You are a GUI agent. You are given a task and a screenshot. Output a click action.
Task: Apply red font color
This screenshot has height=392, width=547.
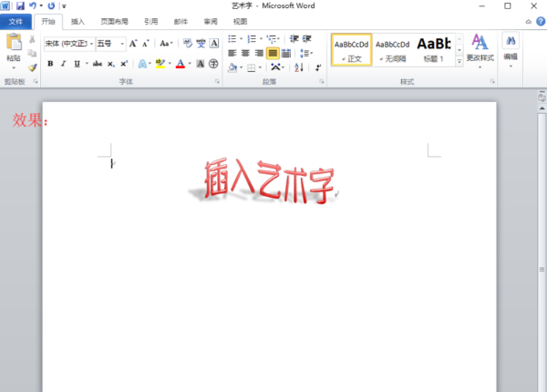click(181, 64)
